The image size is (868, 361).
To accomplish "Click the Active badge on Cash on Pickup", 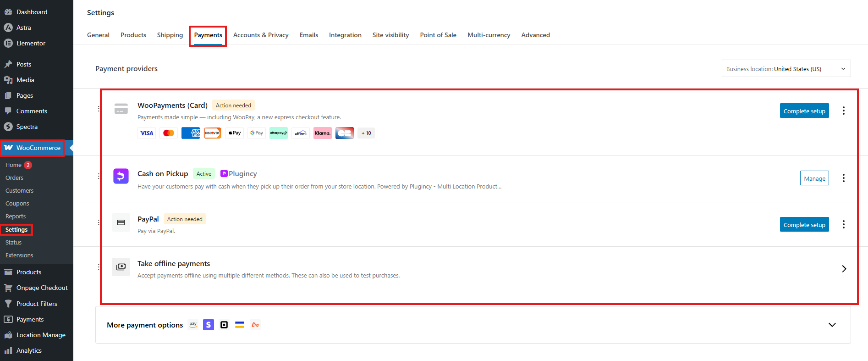I will (x=204, y=173).
